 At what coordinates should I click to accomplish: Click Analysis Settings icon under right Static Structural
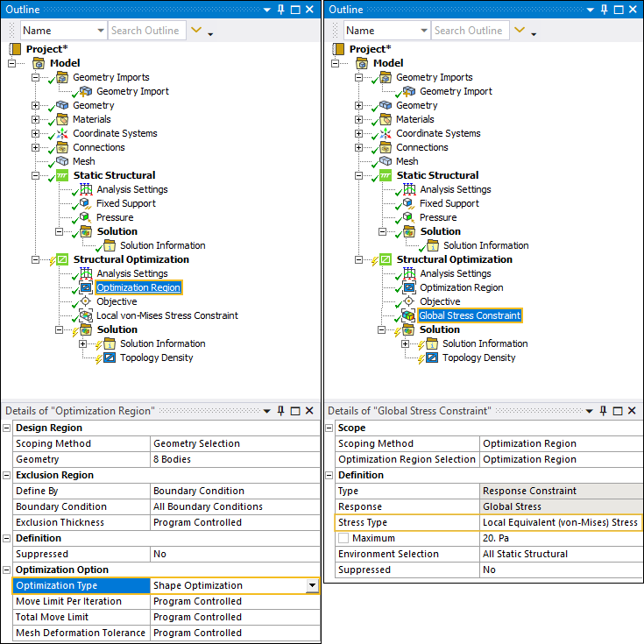(409, 189)
